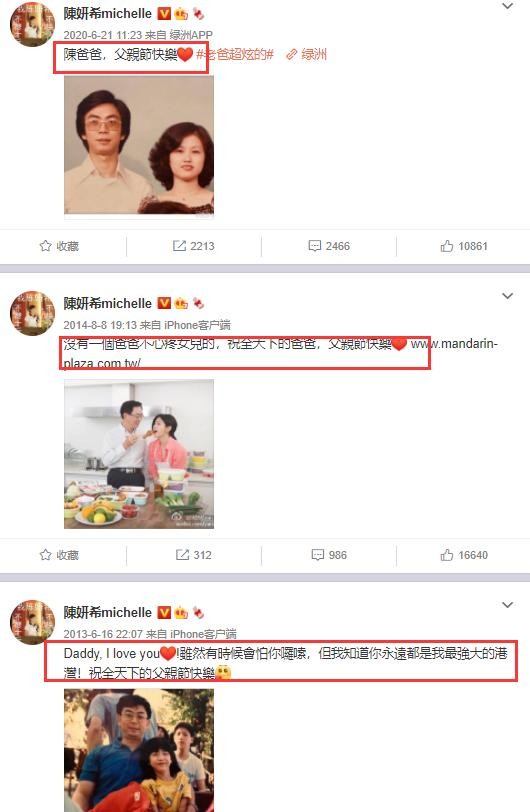530x812 pixels.
Task: Click the orange V verified badge on first post
Action: tap(164, 13)
